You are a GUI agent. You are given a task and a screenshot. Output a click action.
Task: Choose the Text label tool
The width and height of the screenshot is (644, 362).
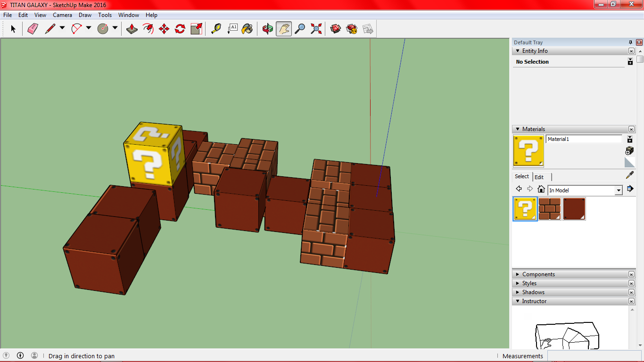[x=232, y=29]
